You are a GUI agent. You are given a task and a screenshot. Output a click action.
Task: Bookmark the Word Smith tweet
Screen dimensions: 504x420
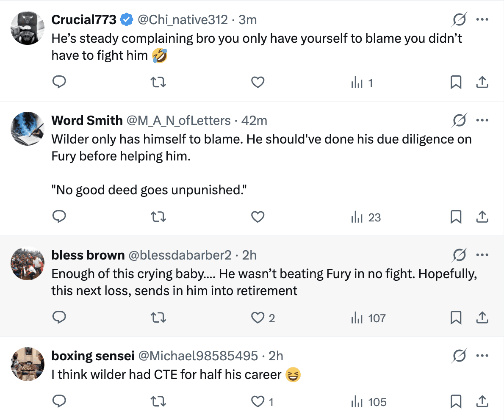tap(456, 217)
